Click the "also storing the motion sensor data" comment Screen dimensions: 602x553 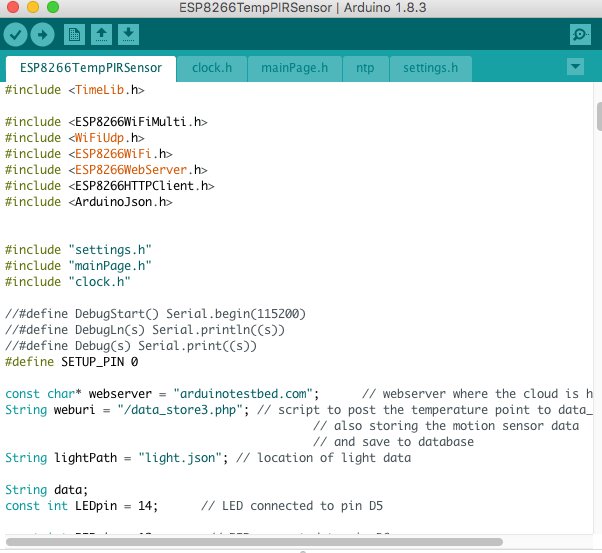(x=446, y=426)
